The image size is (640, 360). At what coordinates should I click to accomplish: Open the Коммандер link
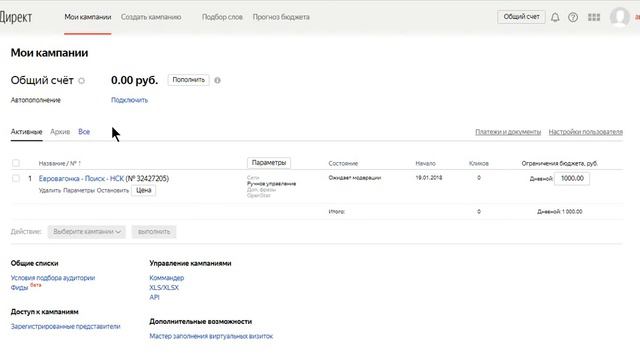167,278
